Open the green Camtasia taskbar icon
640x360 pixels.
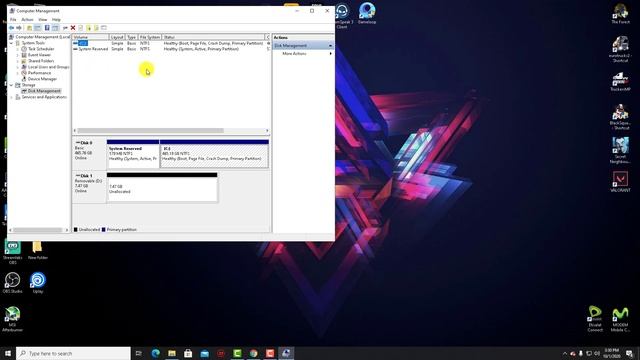(237, 353)
